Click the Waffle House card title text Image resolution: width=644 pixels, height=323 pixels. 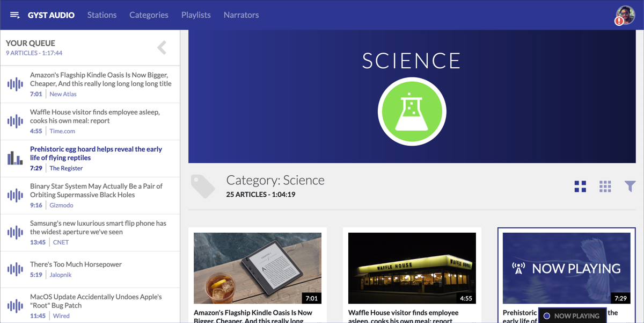pyautogui.click(x=404, y=316)
